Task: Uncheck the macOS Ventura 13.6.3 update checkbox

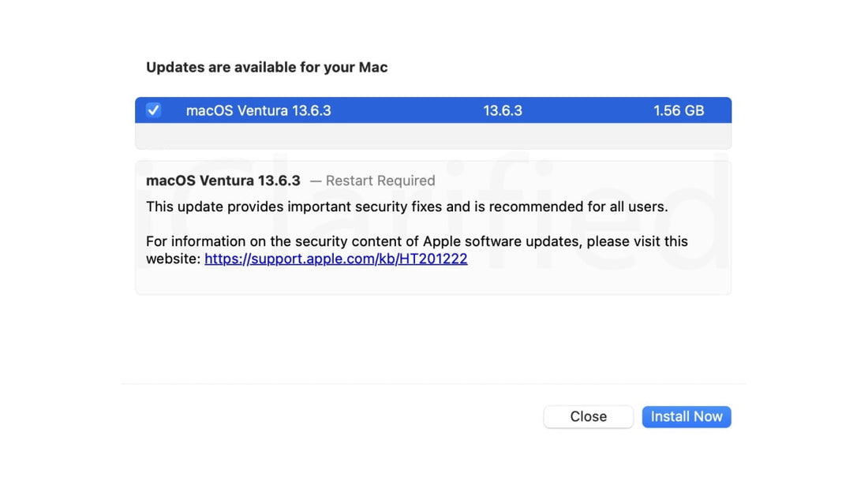Action: pyautogui.click(x=153, y=110)
